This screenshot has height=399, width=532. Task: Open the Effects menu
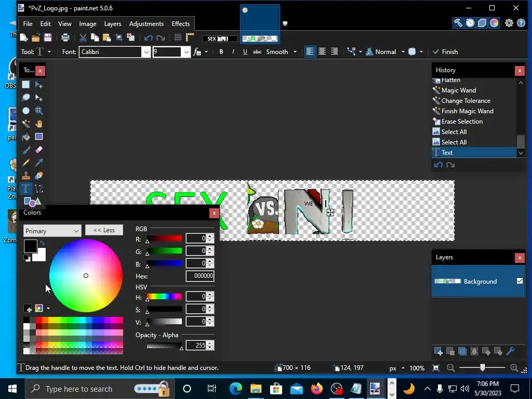180,24
